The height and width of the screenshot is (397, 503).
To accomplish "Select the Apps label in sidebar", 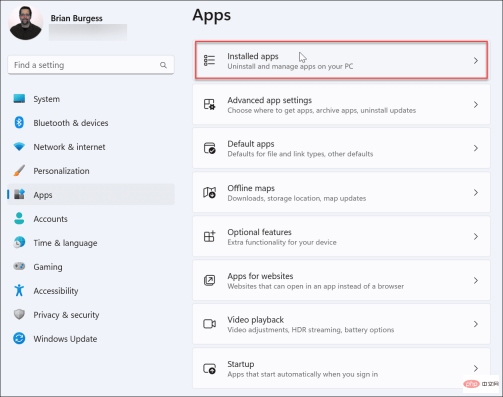I will click(x=43, y=195).
